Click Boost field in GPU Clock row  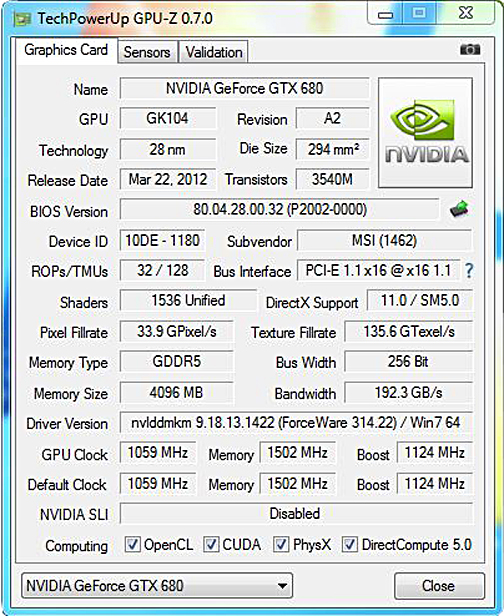pos(434,453)
